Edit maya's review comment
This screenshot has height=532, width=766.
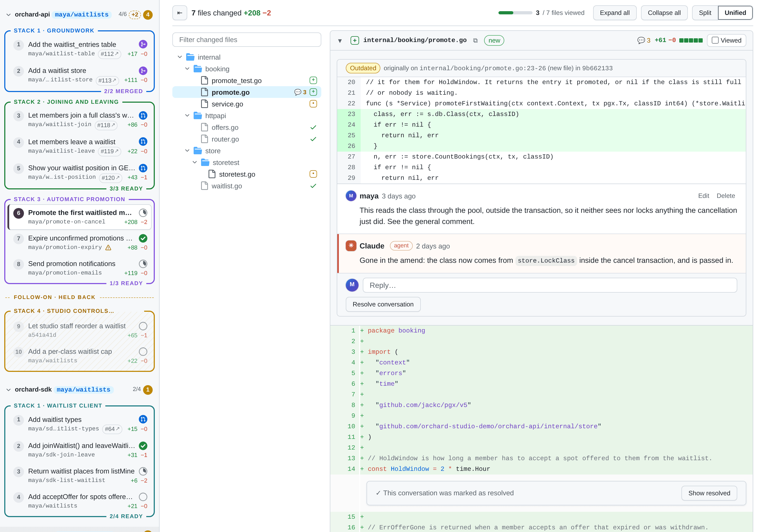click(703, 196)
